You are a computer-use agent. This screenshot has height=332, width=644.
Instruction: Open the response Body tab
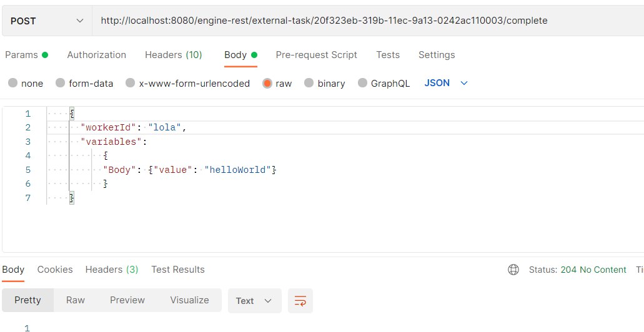[x=13, y=270]
